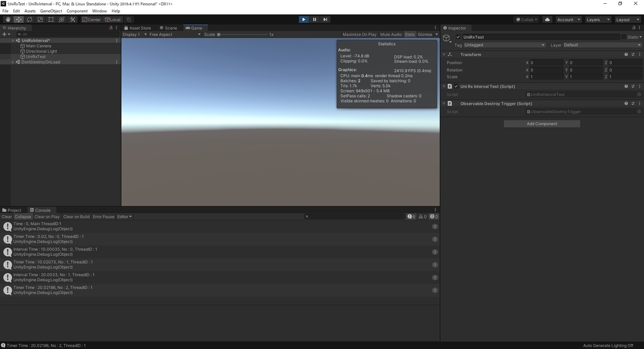Image resolution: width=644 pixels, height=349 pixels.
Task: Open the Layers dropdown
Action: [598, 19]
